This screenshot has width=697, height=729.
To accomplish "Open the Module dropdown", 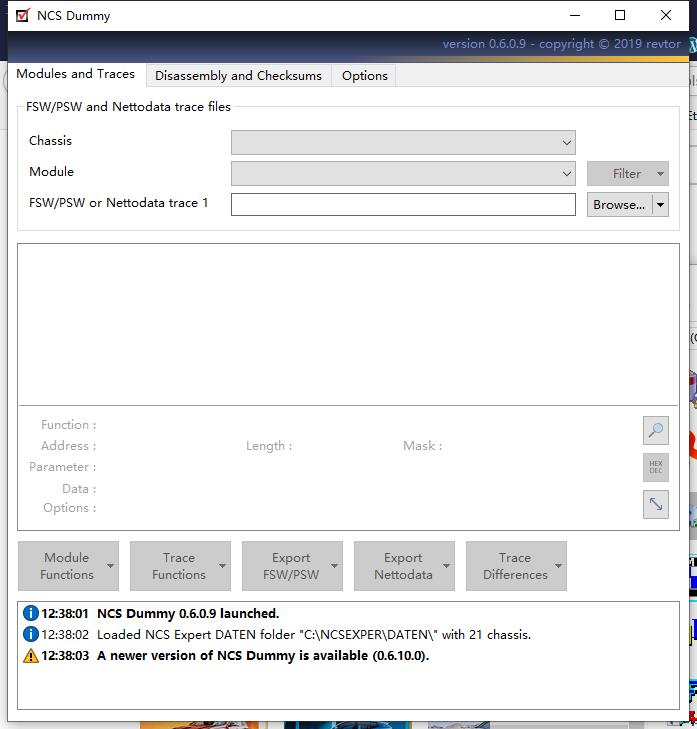I will pos(403,173).
